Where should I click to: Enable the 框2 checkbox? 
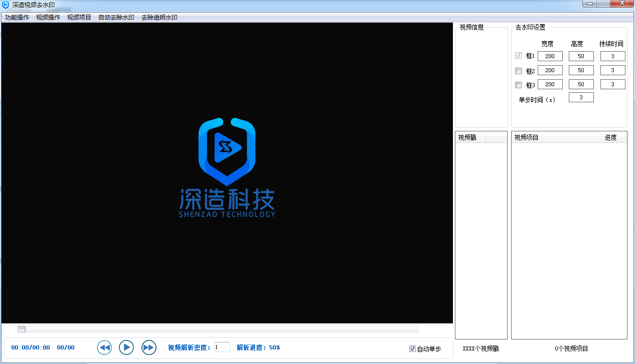[518, 70]
